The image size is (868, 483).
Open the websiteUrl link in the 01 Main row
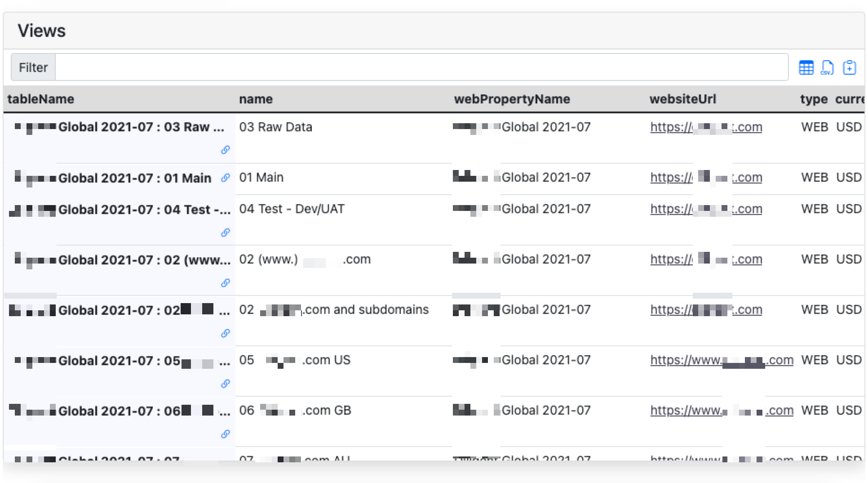705,177
